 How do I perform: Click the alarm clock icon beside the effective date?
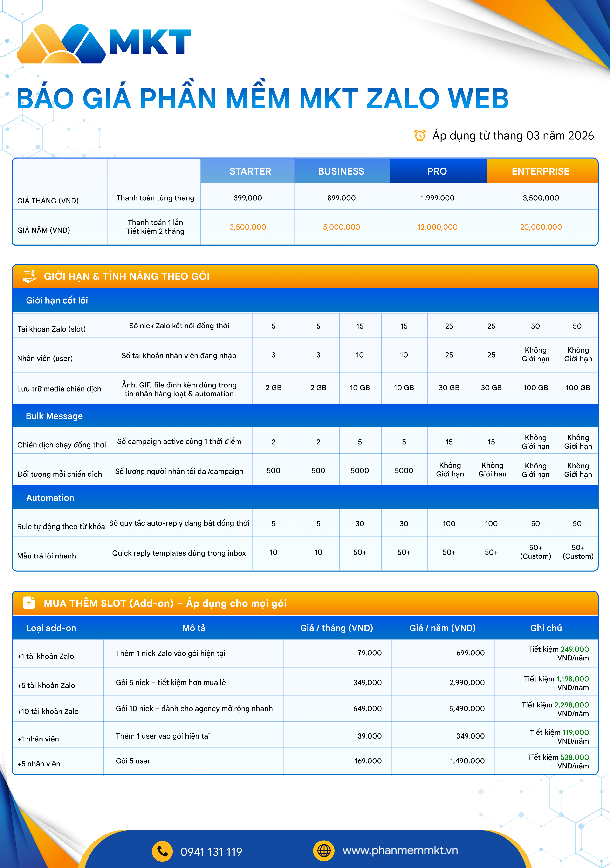tap(420, 135)
